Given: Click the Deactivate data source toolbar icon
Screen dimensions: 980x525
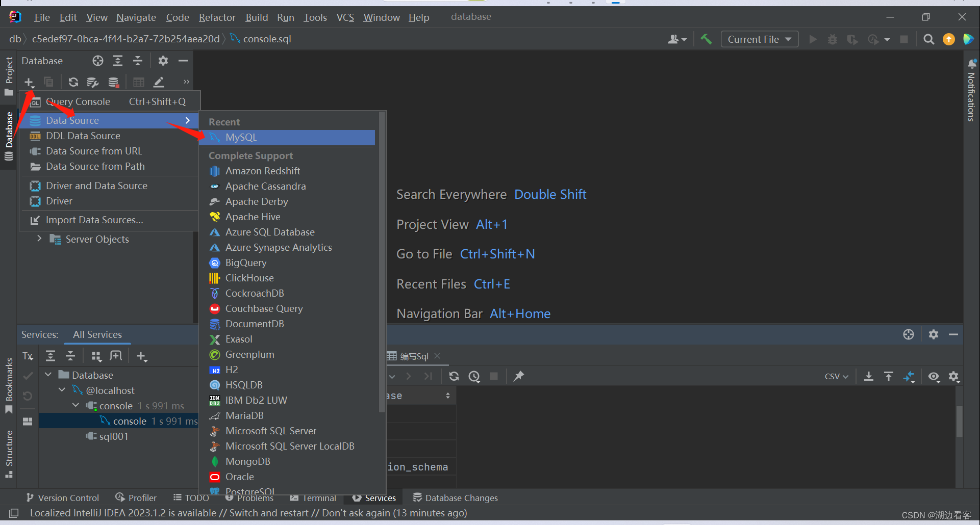Looking at the screenshot, I should tap(113, 82).
